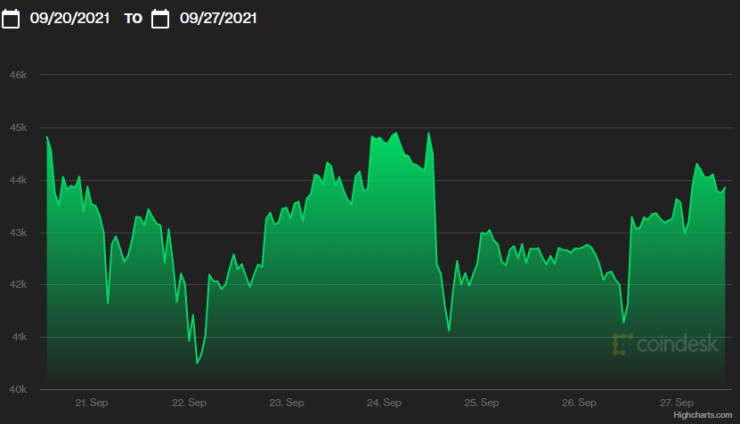The width and height of the screenshot is (740, 424).
Task: Click the 21. Sep x-axis label
Action: click(x=92, y=403)
